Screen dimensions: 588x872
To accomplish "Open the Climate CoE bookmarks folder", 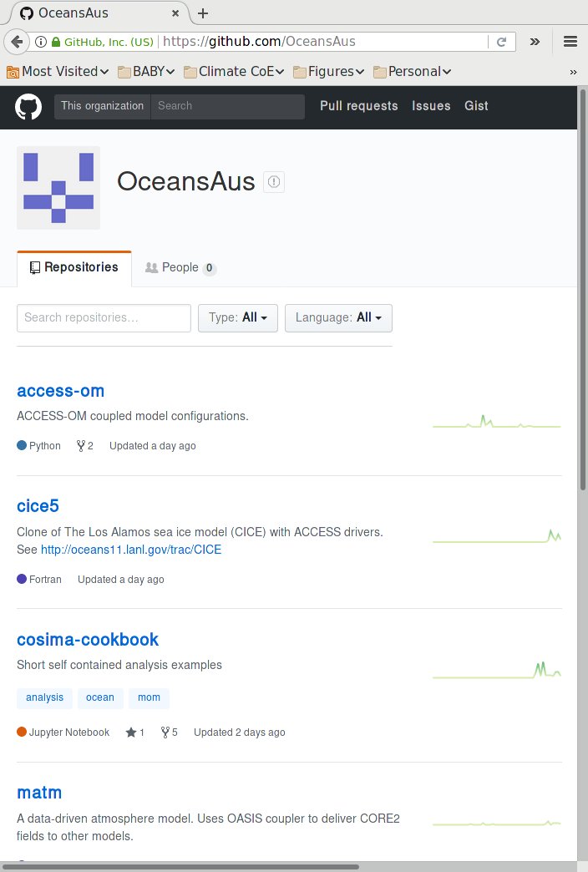I will [234, 72].
